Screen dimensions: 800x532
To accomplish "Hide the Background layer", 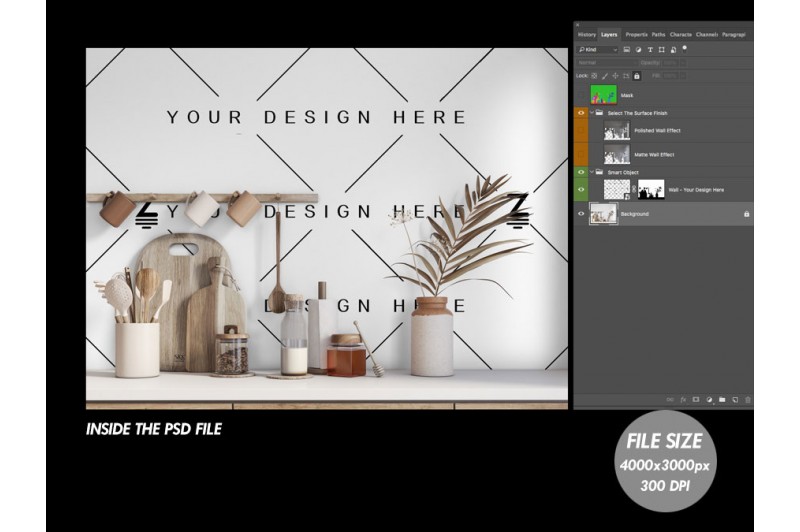I will tap(581, 214).
